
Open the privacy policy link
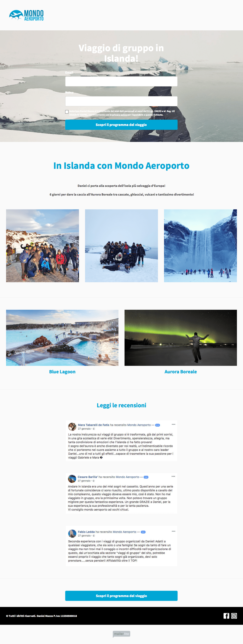tap(119, 115)
